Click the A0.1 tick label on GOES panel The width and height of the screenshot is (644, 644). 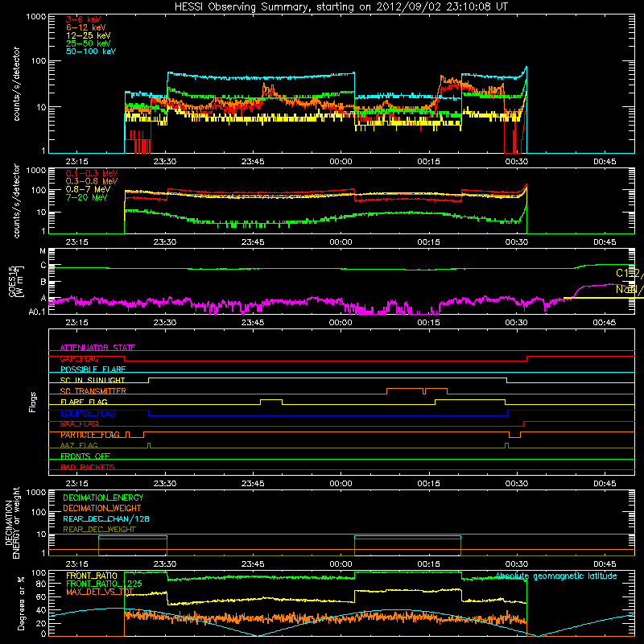pos(37,312)
